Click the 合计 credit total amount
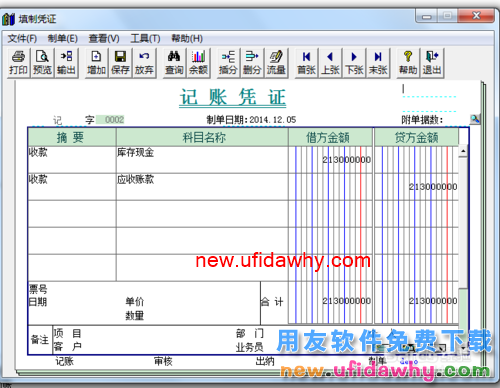Screen dimensions: 500x388 [x=433, y=301]
